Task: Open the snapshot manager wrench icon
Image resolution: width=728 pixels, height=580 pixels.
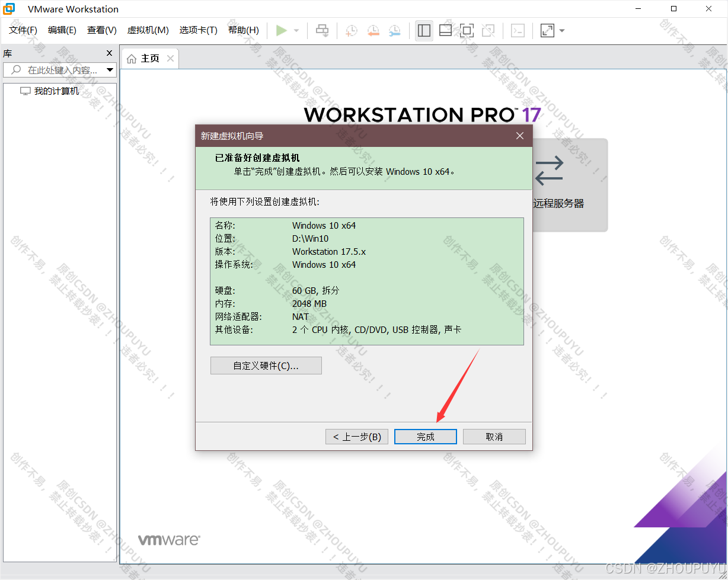Action: click(x=394, y=31)
